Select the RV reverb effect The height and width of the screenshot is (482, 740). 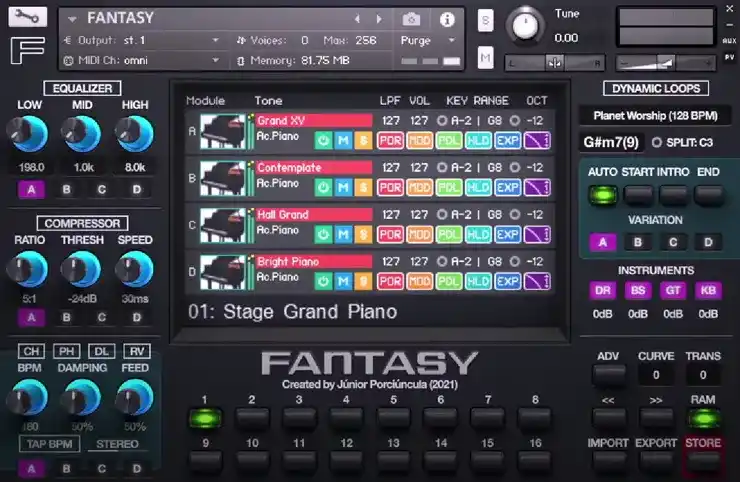coord(137,351)
